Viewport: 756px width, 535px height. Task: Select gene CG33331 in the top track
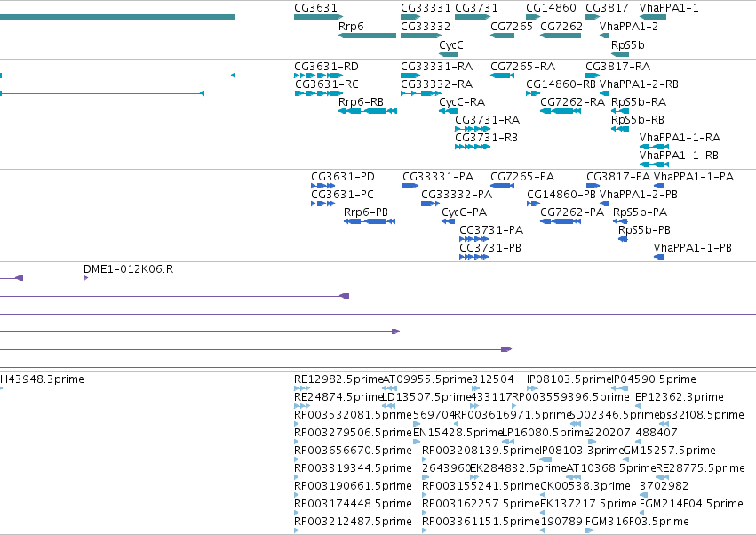(426, 8)
